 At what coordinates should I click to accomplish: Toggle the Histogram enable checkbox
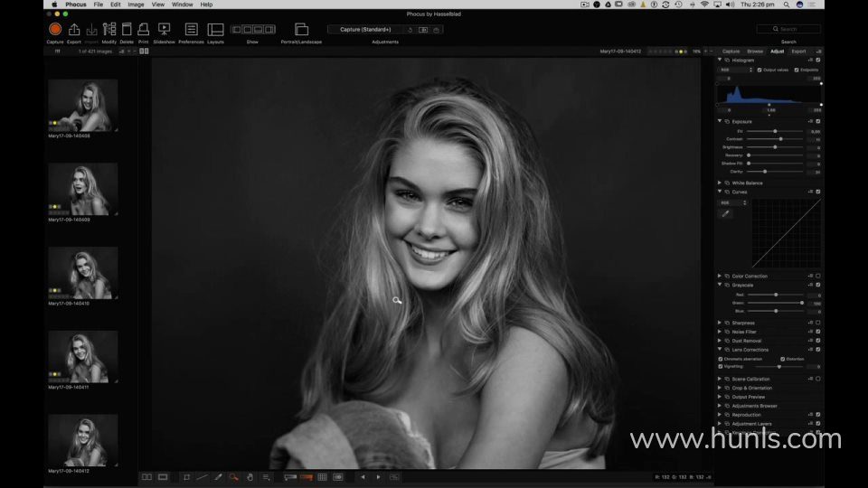(817, 61)
